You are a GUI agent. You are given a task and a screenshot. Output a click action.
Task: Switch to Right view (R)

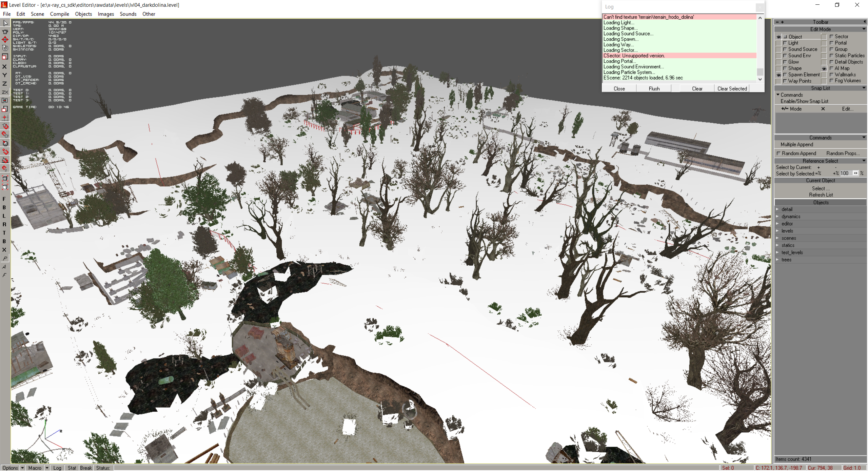(x=4, y=224)
